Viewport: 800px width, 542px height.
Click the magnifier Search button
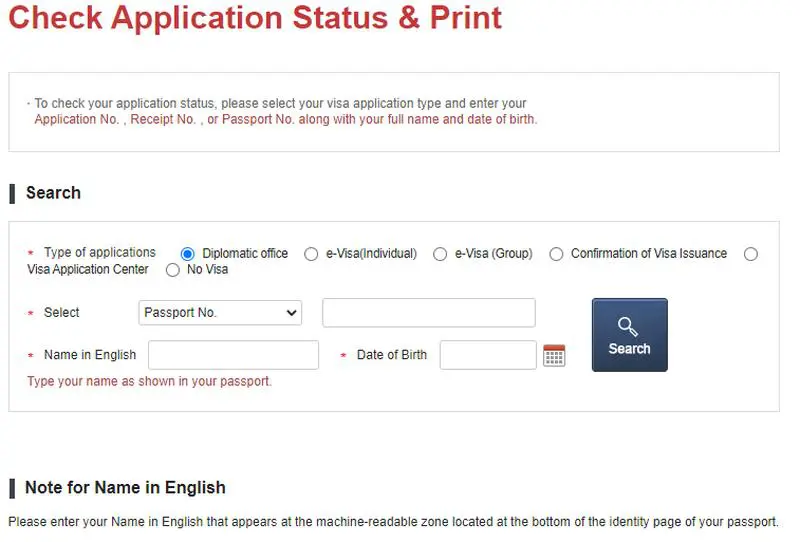tap(629, 335)
